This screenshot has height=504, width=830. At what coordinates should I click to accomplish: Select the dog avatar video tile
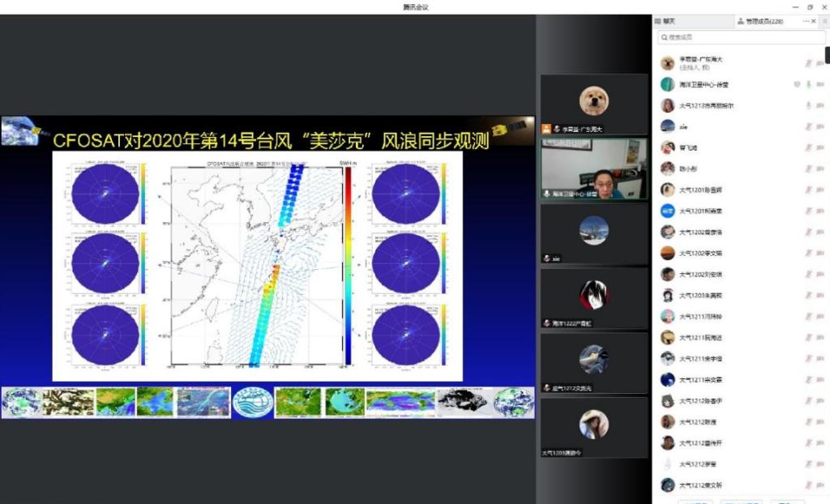[x=594, y=104]
